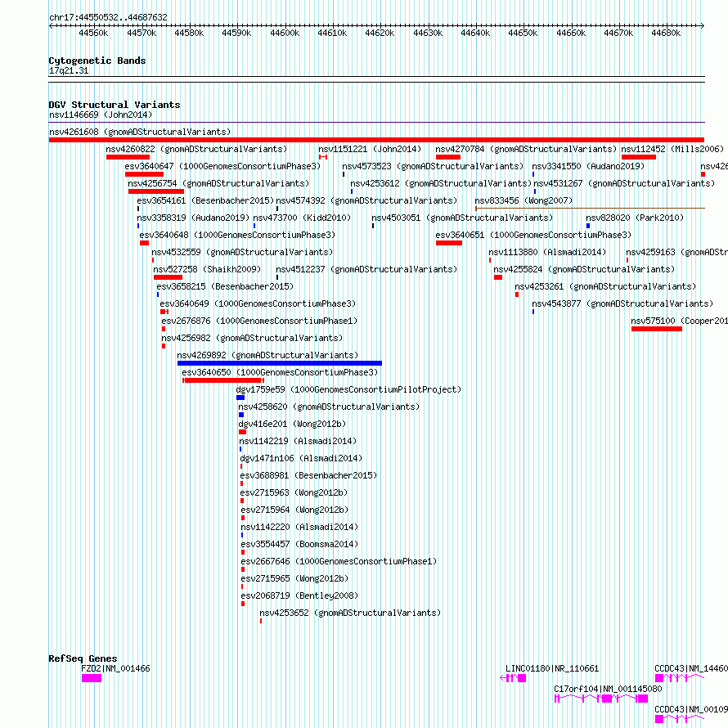Select the nsv4260822 variant label
728x728 pixels.
(196, 149)
